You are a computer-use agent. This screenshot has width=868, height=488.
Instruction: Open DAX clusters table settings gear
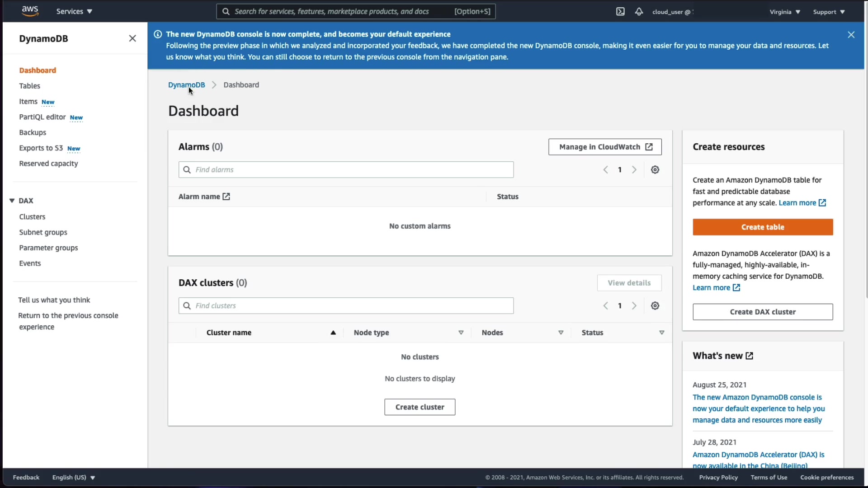(655, 306)
